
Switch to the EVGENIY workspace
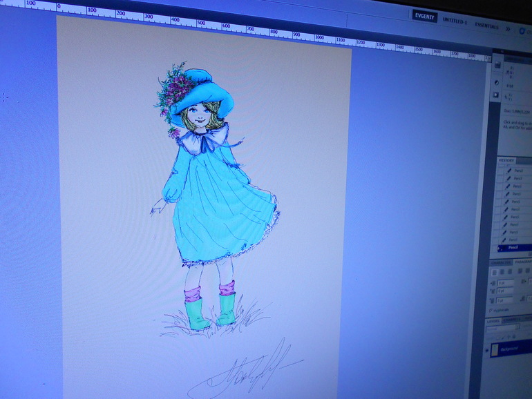(x=424, y=17)
